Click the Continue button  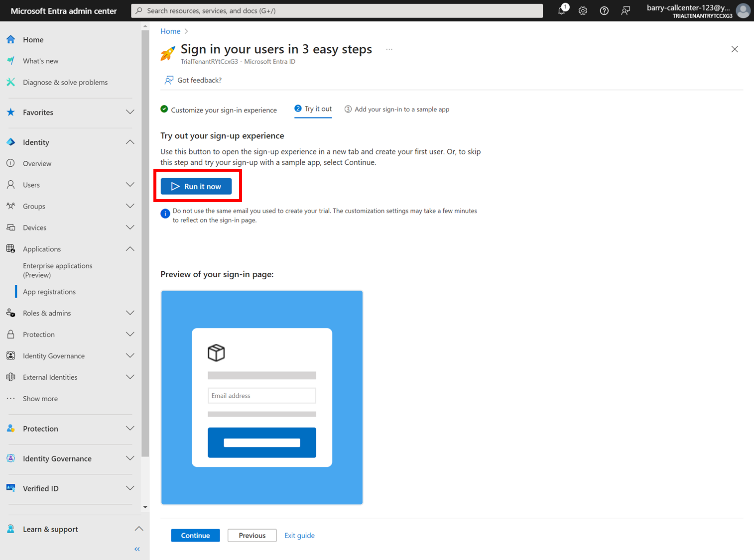(x=195, y=536)
